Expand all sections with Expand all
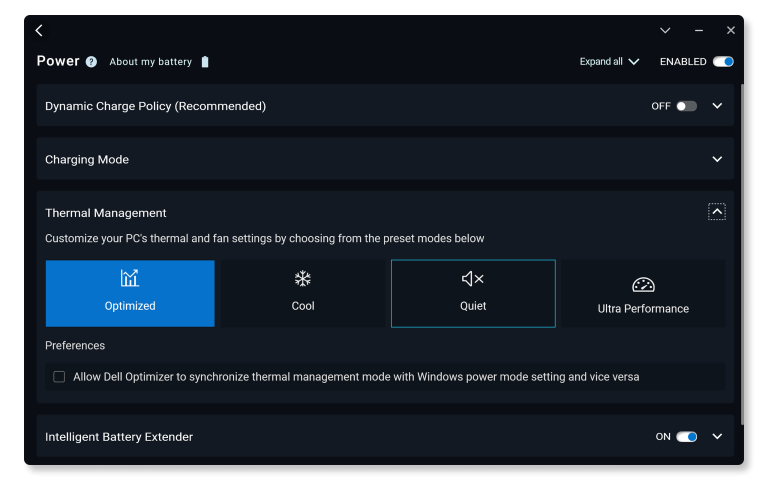The width and height of the screenshot is (768, 480). pos(609,62)
